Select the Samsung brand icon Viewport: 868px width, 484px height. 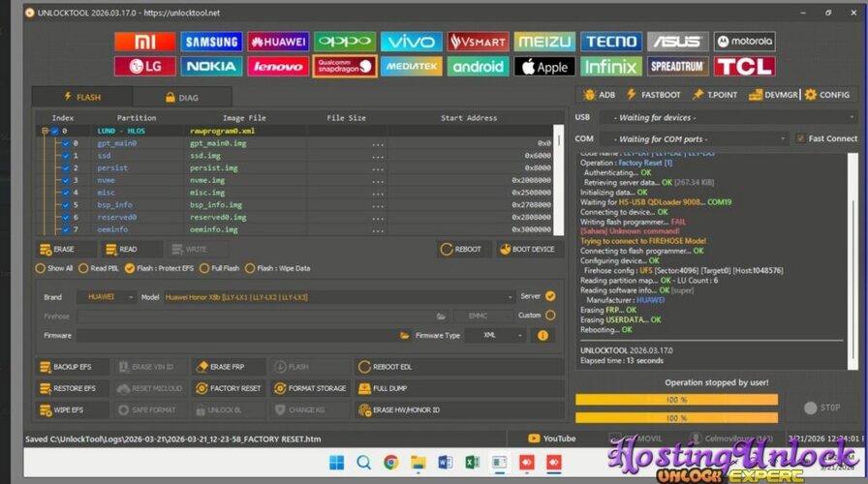[x=211, y=42]
